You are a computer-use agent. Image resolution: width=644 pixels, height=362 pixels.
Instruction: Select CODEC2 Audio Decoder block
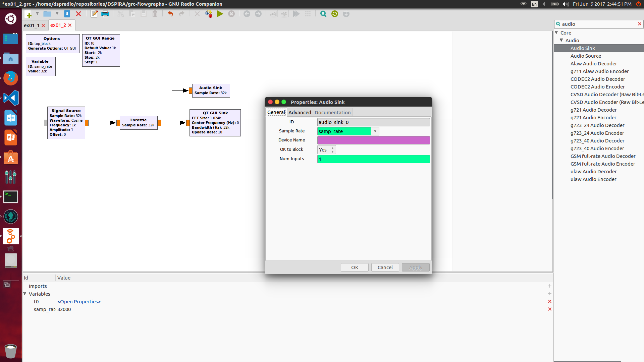click(x=598, y=79)
